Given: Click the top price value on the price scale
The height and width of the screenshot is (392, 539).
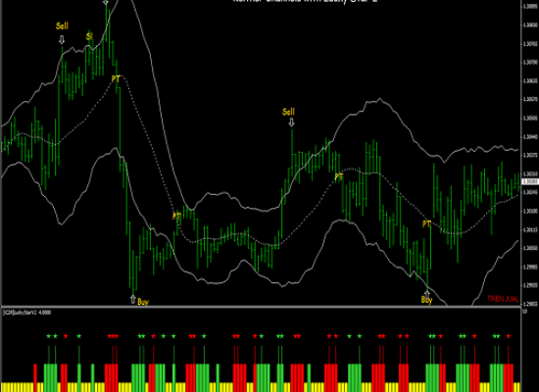Looking at the screenshot, I should 530,6.
